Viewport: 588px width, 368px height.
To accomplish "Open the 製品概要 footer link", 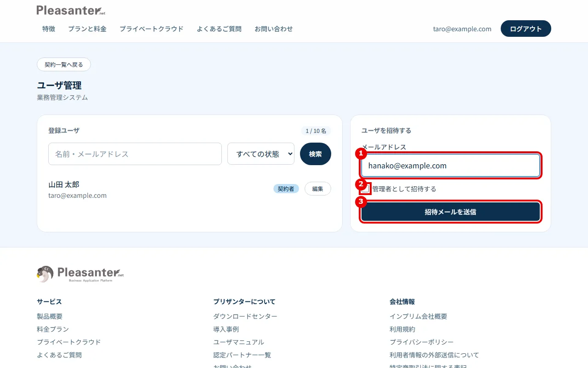I will [x=50, y=316].
